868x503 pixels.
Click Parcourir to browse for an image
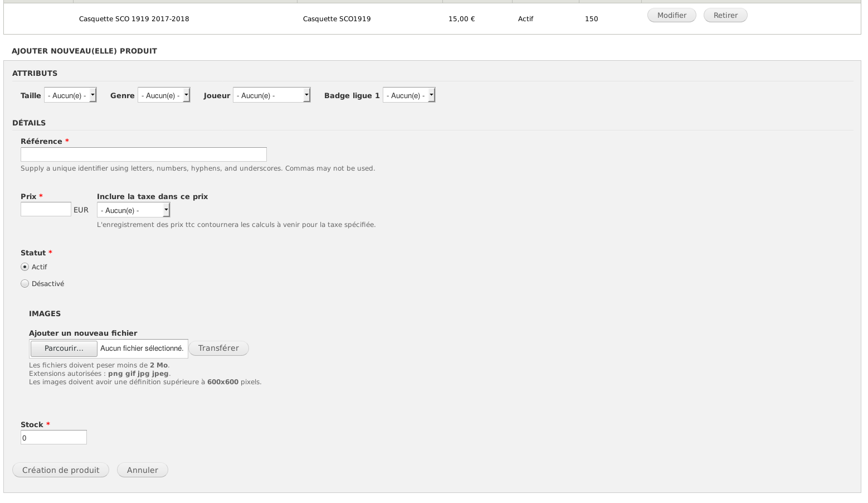click(x=64, y=349)
